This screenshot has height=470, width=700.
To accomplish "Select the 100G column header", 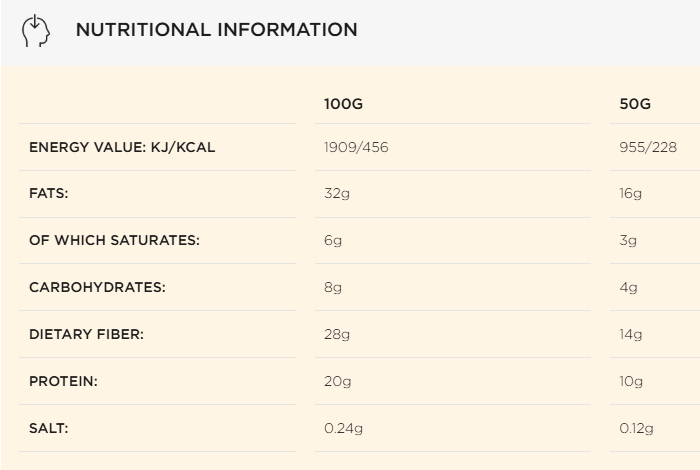I will tap(343, 104).
